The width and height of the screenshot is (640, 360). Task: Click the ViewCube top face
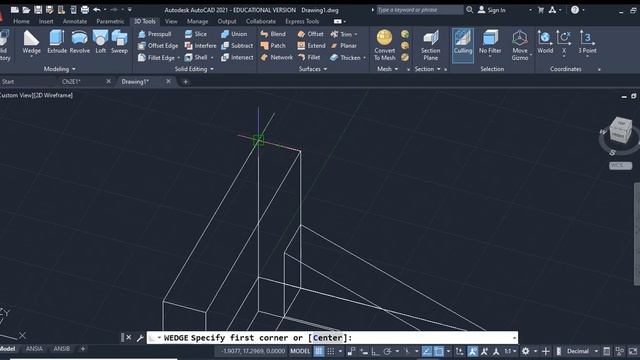(622, 122)
